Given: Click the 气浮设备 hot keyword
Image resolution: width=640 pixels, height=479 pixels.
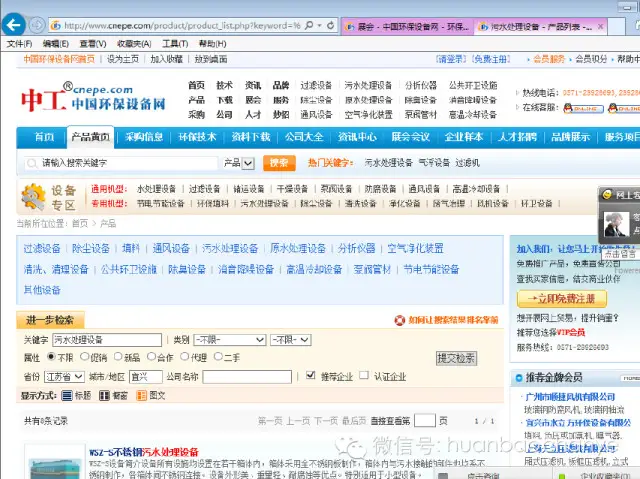Looking at the screenshot, I should pos(434,163).
